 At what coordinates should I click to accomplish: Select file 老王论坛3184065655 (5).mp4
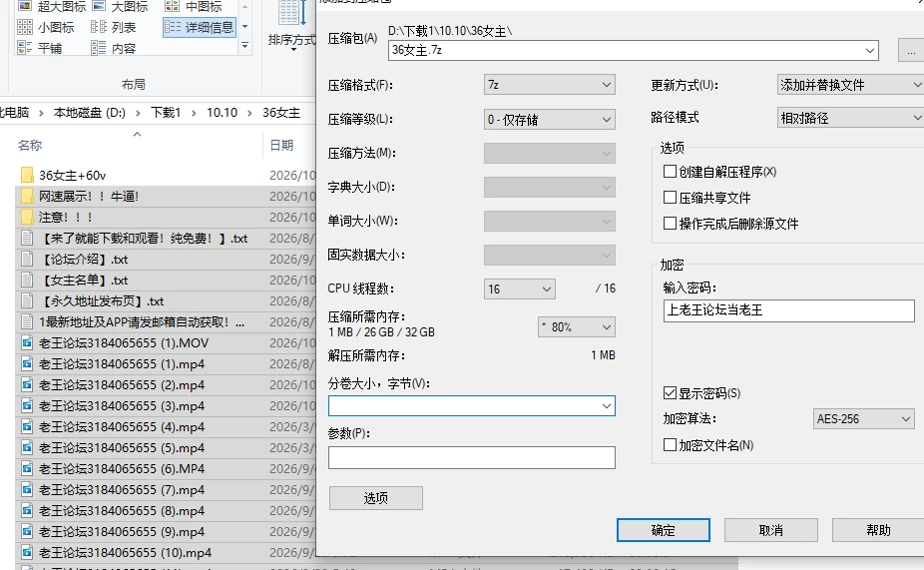(x=122, y=448)
